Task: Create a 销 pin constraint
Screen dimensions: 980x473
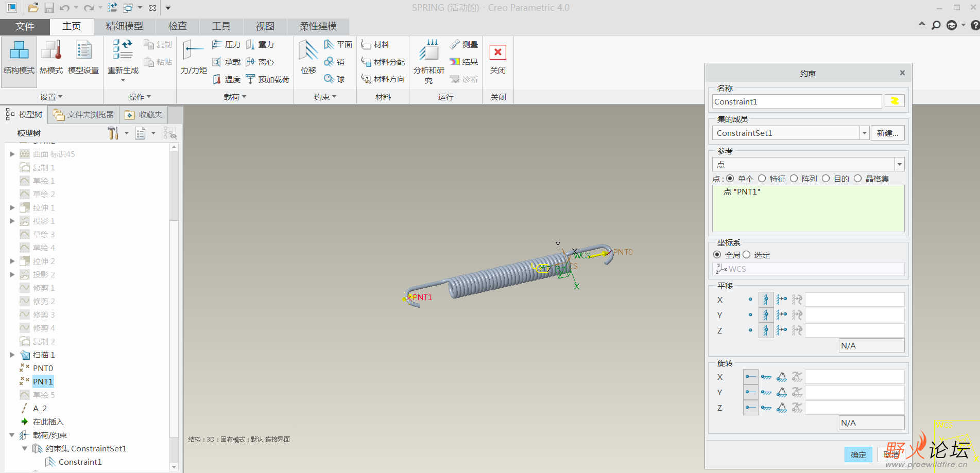Action: tap(334, 62)
